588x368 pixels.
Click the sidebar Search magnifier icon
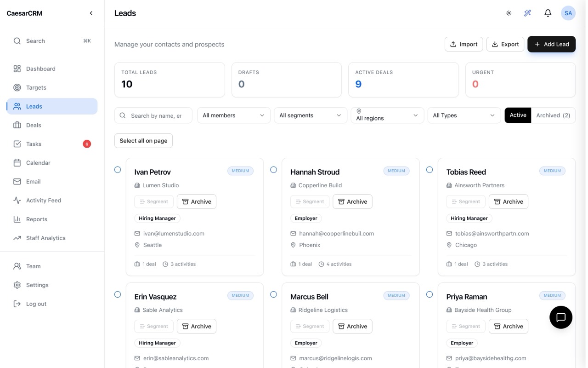coord(17,41)
